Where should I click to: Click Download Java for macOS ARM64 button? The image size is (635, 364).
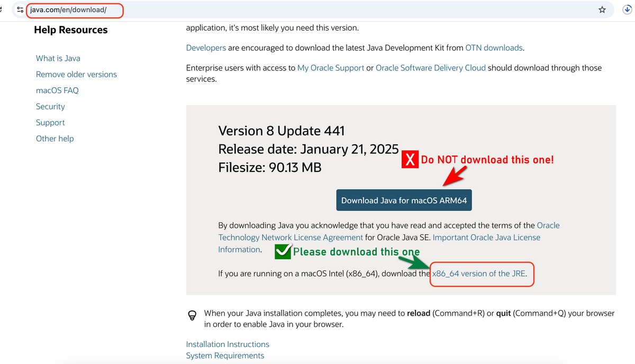(x=404, y=201)
